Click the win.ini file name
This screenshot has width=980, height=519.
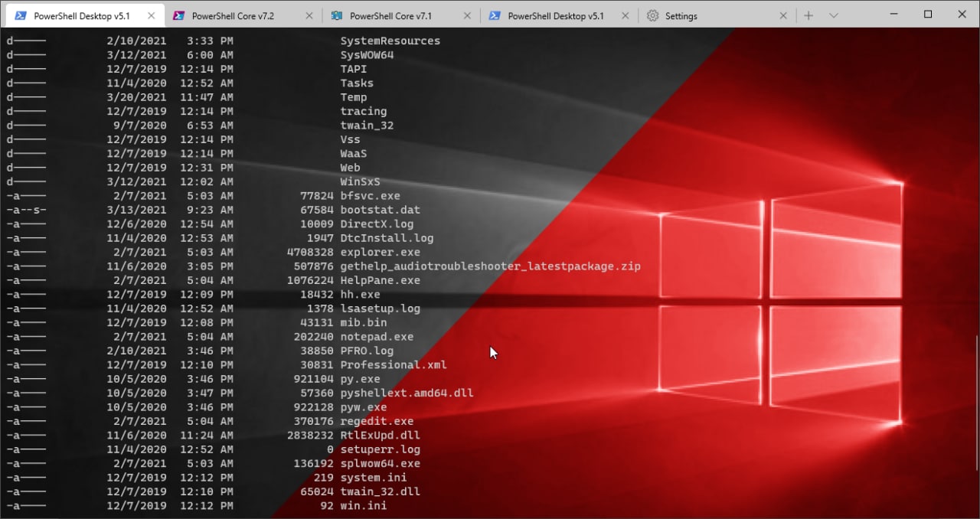click(364, 505)
